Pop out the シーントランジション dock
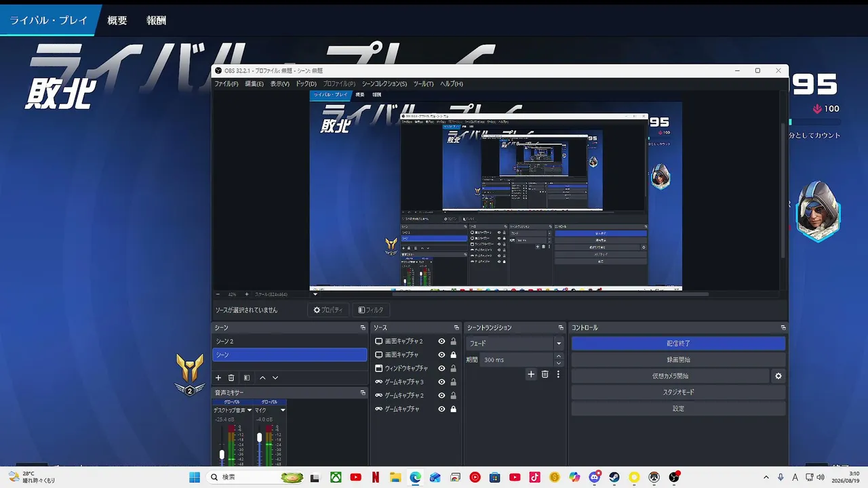868x488 pixels. click(x=561, y=328)
